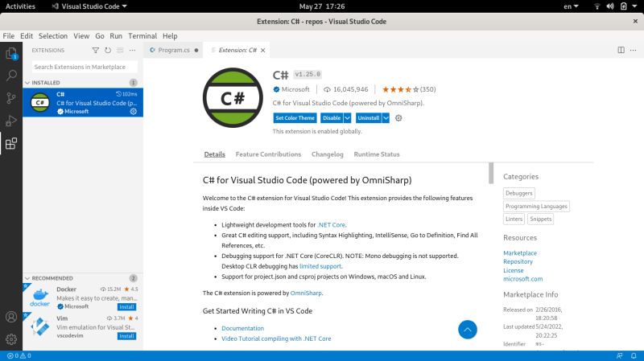Image resolution: width=644 pixels, height=361 pixels.
Task: Open the Go menu
Action: click(99, 36)
